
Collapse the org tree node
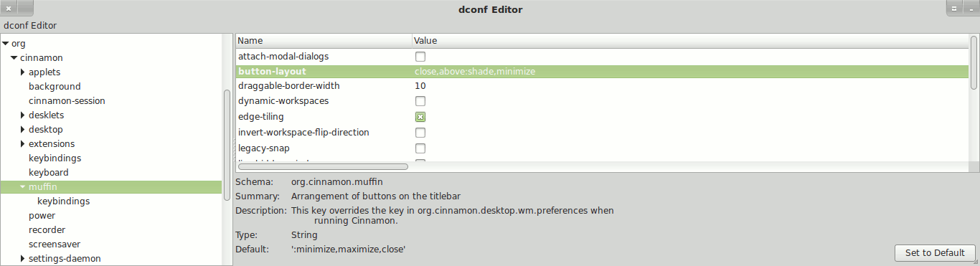(6, 44)
